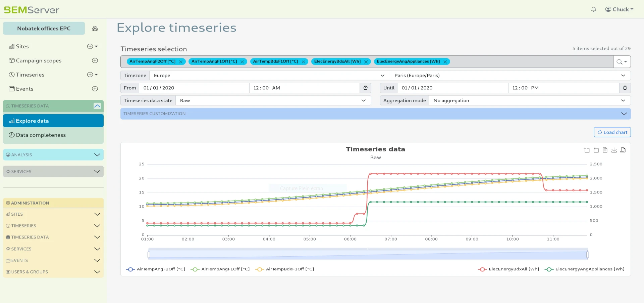Image resolution: width=644 pixels, height=303 pixels.
Task: Remove AirTempBdxF1Off [°C] tag
Action: 303,62
